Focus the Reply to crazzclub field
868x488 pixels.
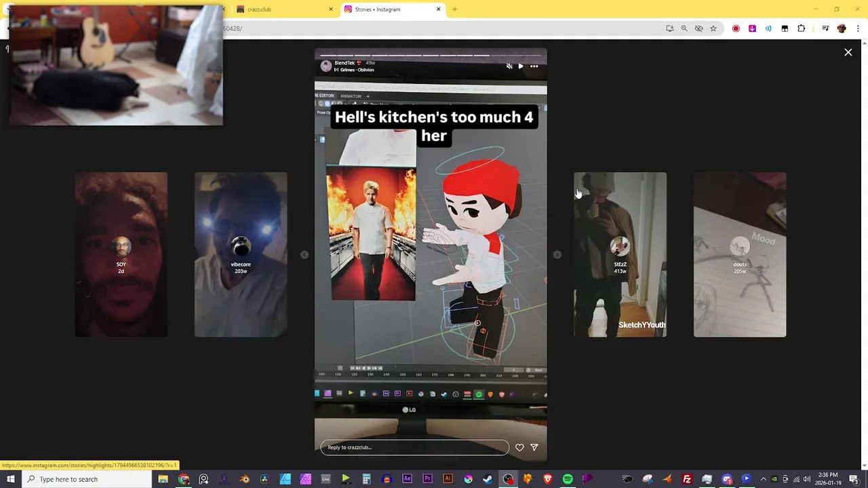(414, 447)
